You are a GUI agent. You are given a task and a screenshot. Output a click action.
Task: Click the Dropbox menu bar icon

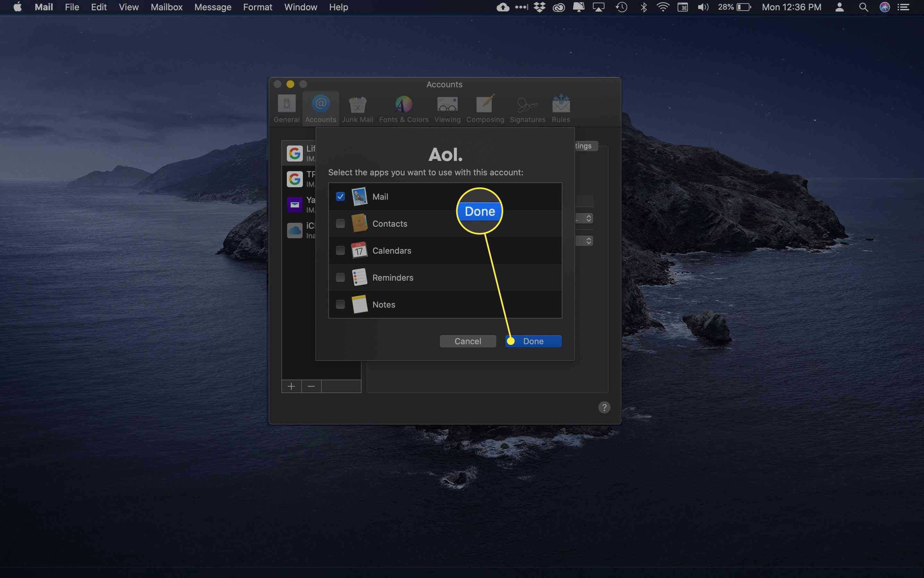tap(540, 7)
